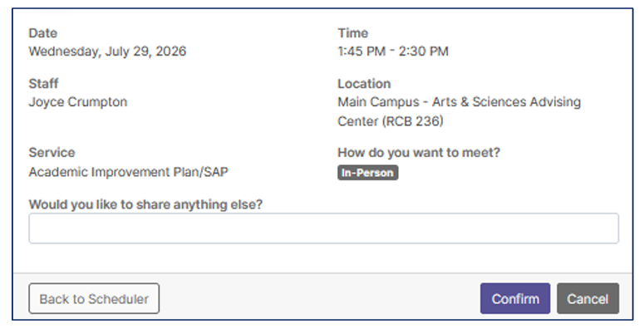Click the Location field label
The image size is (644, 334).
(x=364, y=83)
